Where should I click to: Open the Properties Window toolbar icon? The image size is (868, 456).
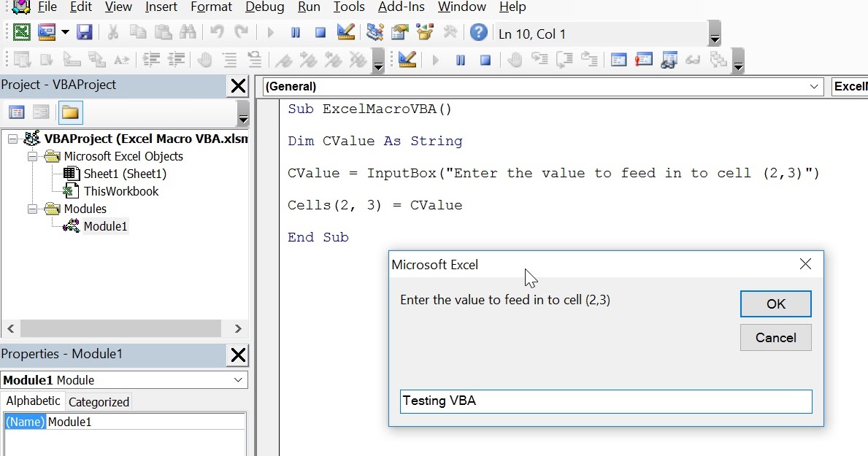[399, 32]
